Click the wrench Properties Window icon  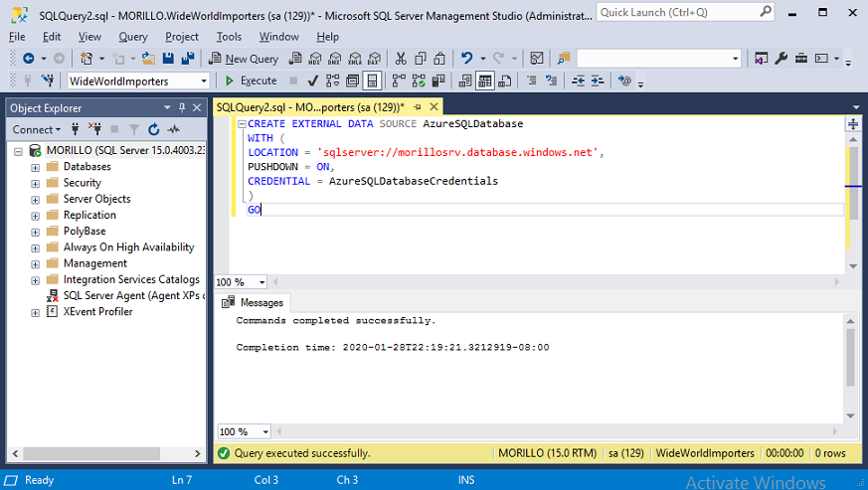coord(781,58)
